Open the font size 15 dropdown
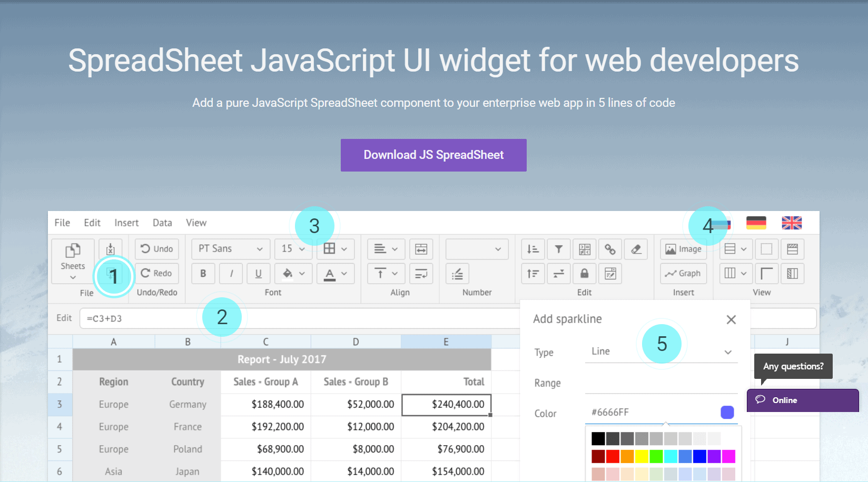Image resolution: width=868 pixels, height=482 pixels. coord(293,249)
